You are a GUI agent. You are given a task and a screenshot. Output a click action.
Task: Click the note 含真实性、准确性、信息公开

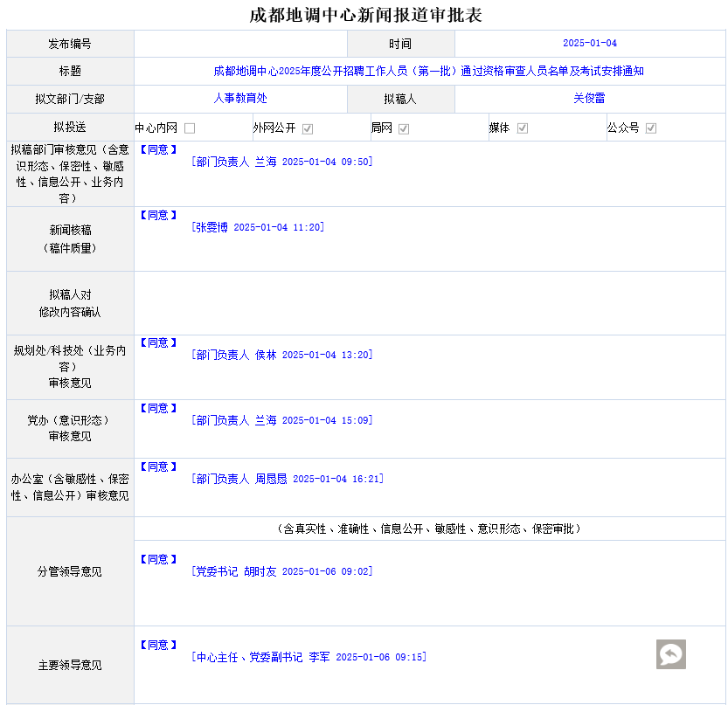pyautogui.click(x=429, y=529)
